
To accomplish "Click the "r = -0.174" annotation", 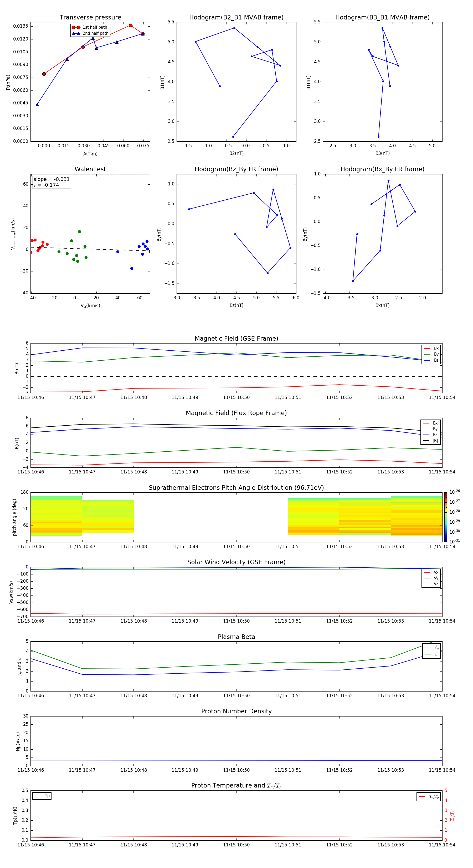I will click(x=47, y=185).
